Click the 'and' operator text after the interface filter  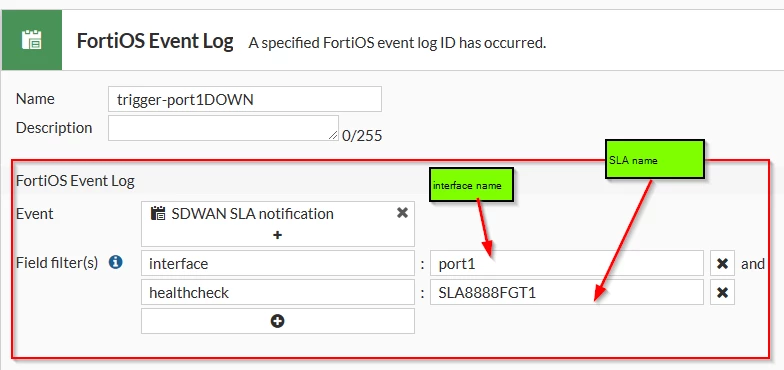coord(753,264)
